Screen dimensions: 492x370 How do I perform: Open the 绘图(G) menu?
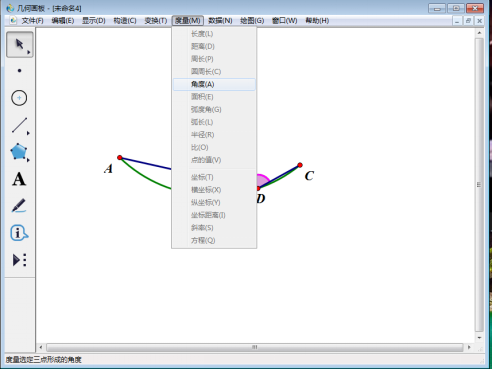tap(252, 21)
